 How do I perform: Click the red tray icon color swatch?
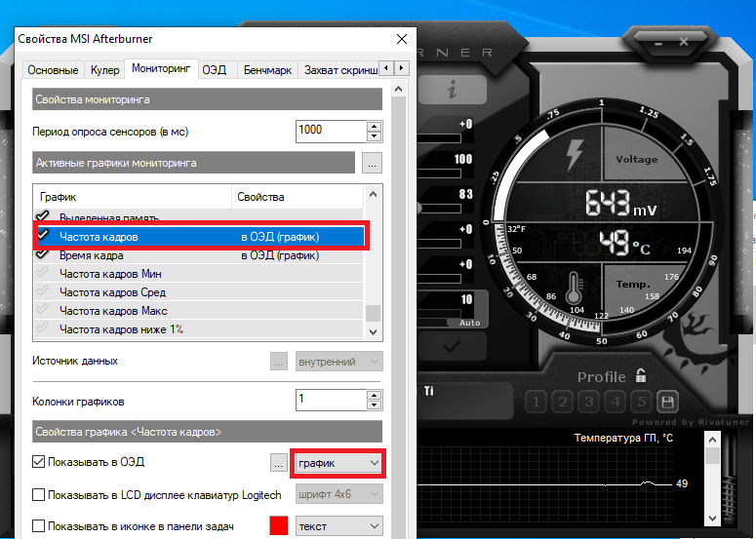[279, 525]
